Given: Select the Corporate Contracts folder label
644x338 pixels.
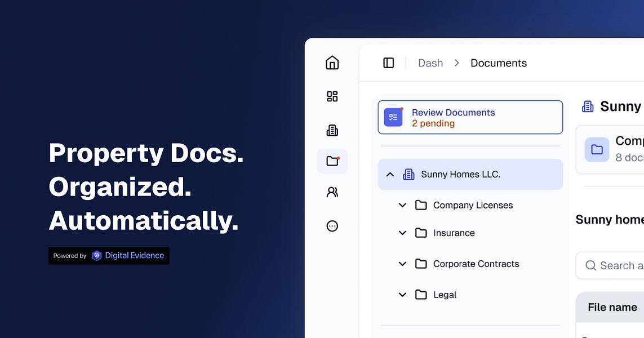Looking at the screenshot, I should click(x=476, y=264).
